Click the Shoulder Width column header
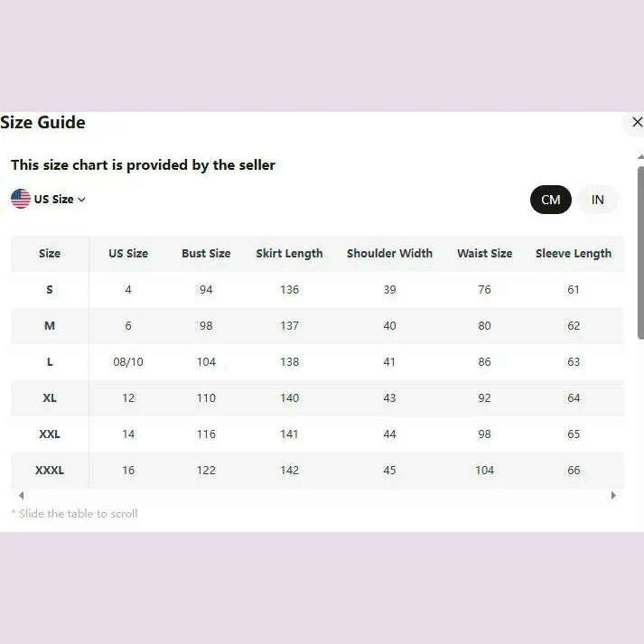This screenshot has width=644, height=644. click(x=389, y=254)
